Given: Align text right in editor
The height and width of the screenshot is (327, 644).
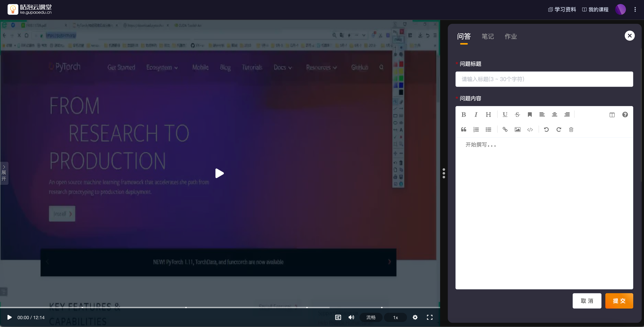Looking at the screenshot, I should click(567, 115).
